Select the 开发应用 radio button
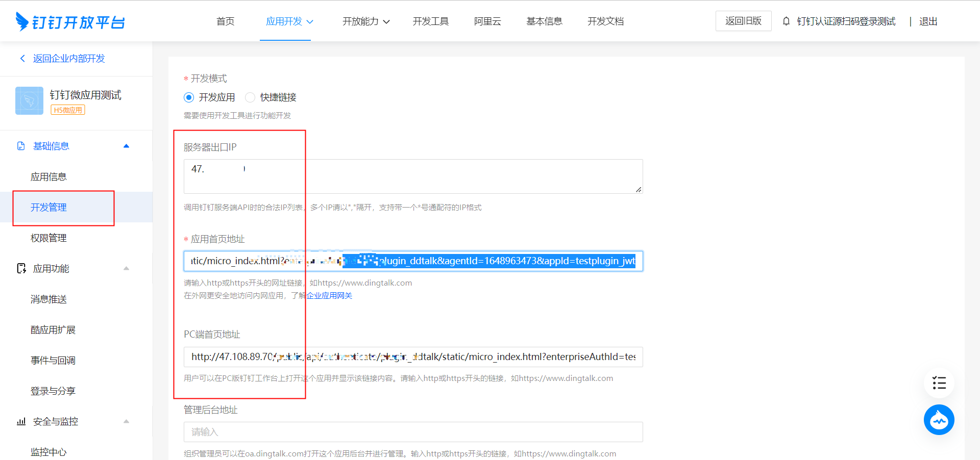The image size is (980, 460). pos(189,97)
